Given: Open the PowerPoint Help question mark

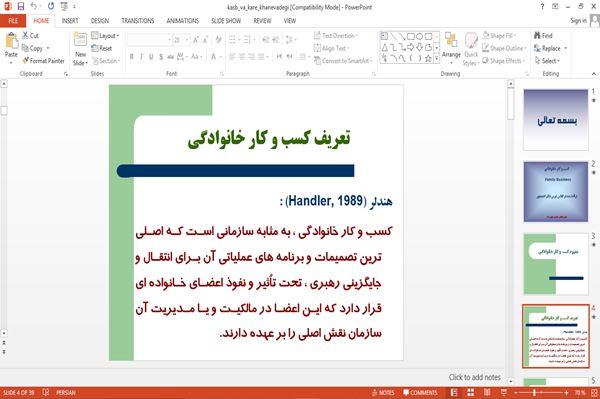Looking at the screenshot, I should point(542,7).
